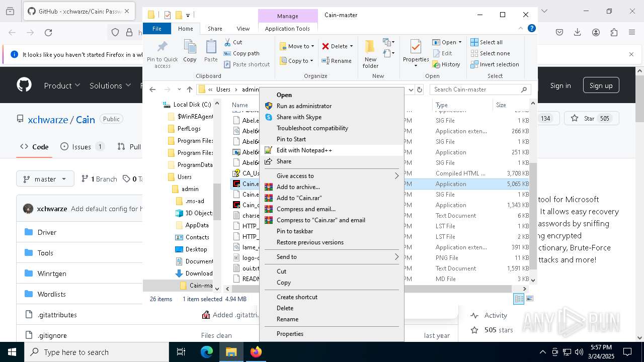Go up one folder level arrow
The image size is (644, 362).
(x=189, y=89)
